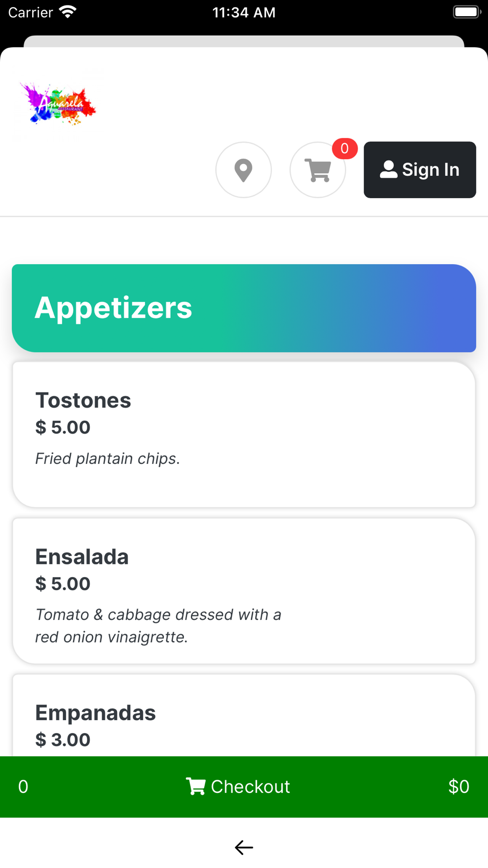Viewport: 488px width, 868px height.
Task: Tap the Tostones $ 5.00 price
Action: pos(63,427)
